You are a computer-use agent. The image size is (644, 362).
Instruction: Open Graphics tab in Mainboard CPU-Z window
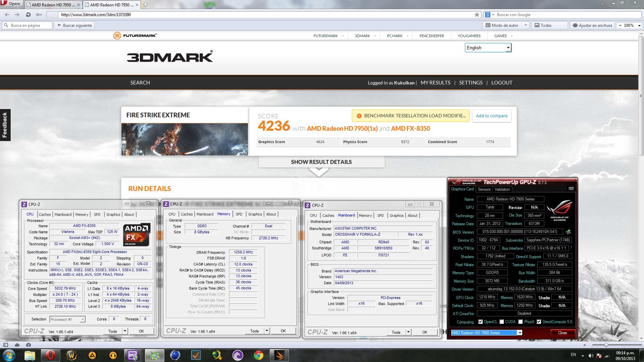pyautogui.click(x=396, y=216)
